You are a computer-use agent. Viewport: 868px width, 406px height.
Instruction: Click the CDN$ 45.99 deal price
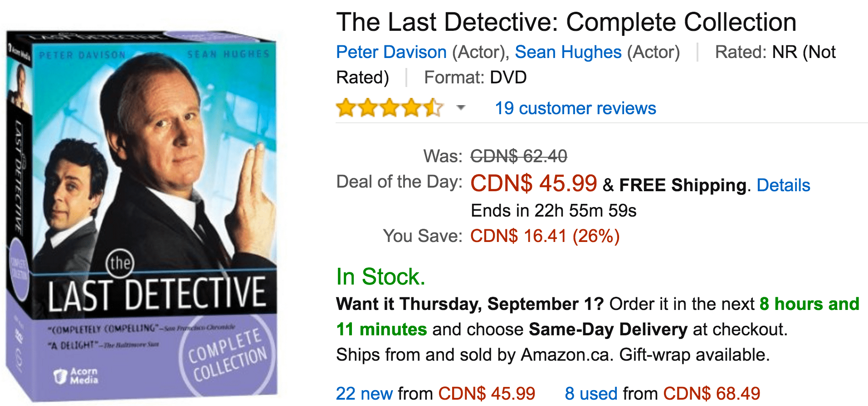(533, 184)
